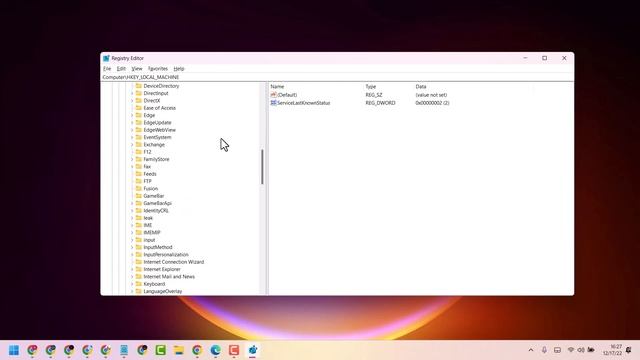The width and height of the screenshot is (640, 360).
Task: Click the volume speaker tray icon
Action: pyautogui.click(x=581, y=350)
